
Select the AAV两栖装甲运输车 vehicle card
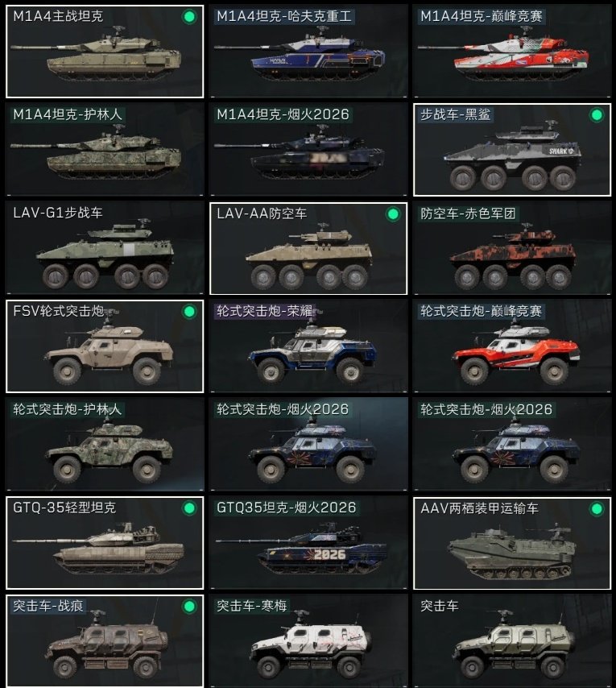(x=512, y=543)
